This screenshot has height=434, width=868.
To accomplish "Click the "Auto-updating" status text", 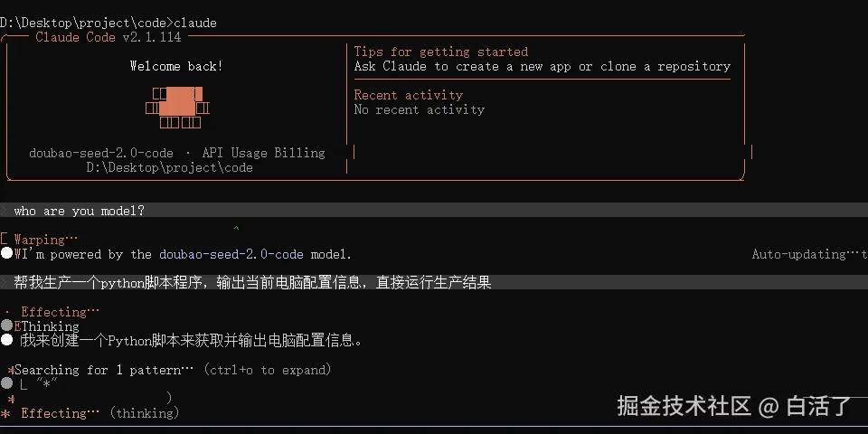I will click(805, 254).
